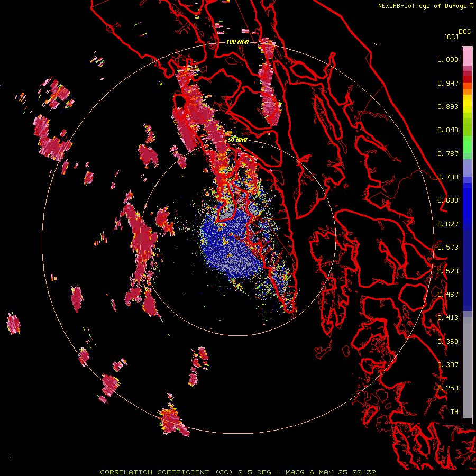Click the 0.840 scale value

(448, 130)
